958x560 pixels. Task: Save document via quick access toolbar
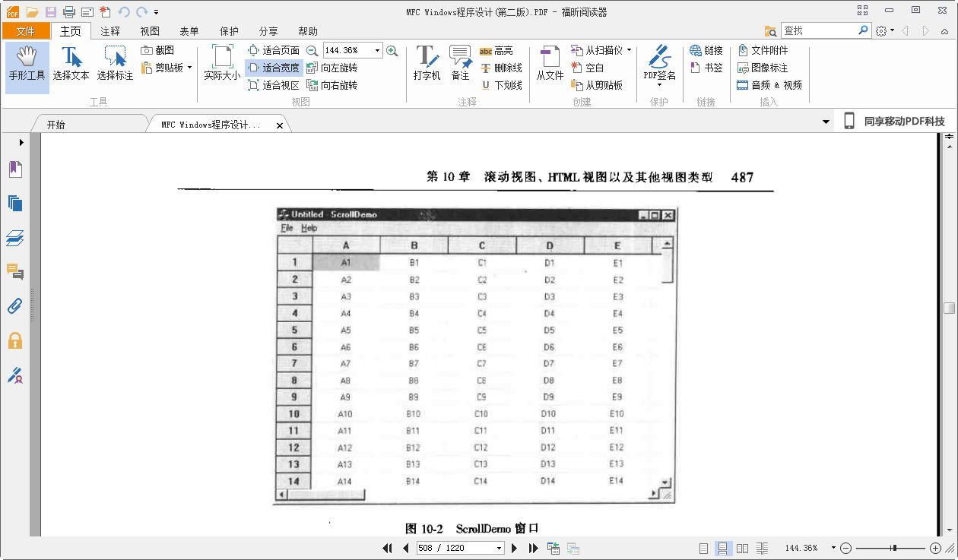(x=50, y=11)
